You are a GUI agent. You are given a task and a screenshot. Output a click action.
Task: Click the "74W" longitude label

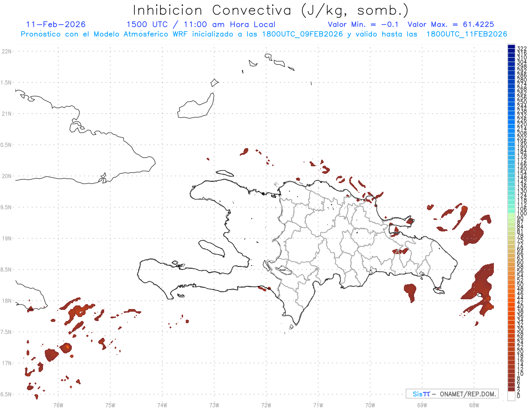[x=162, y=405]
